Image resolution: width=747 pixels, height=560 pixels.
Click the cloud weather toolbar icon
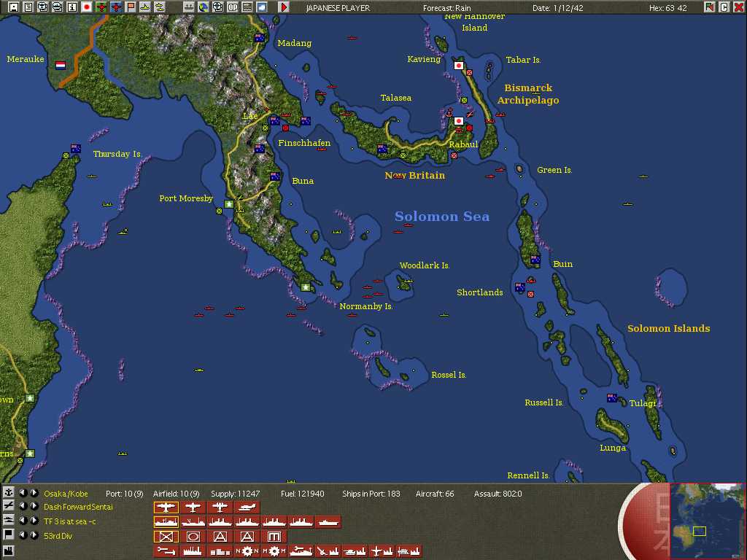coord(262,7)
